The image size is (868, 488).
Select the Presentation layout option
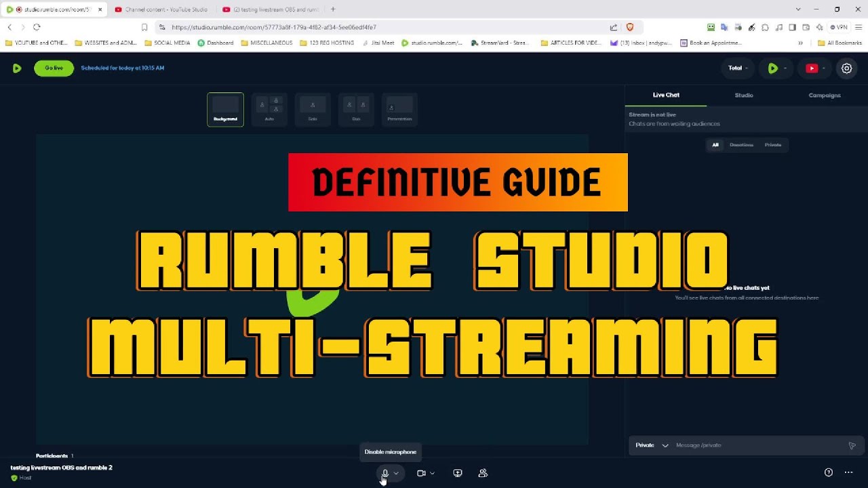click(x=399, y=109)
